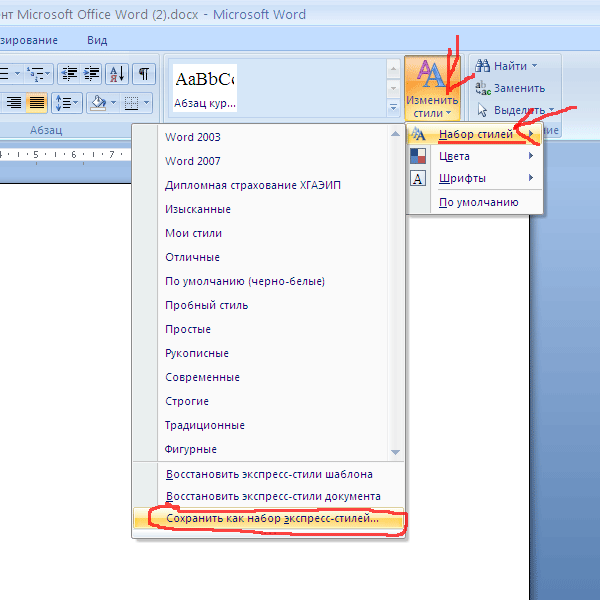Apply shading paint bucket
Image resolution: width=600 pixels, height=600 pixels.
point(98,103)
